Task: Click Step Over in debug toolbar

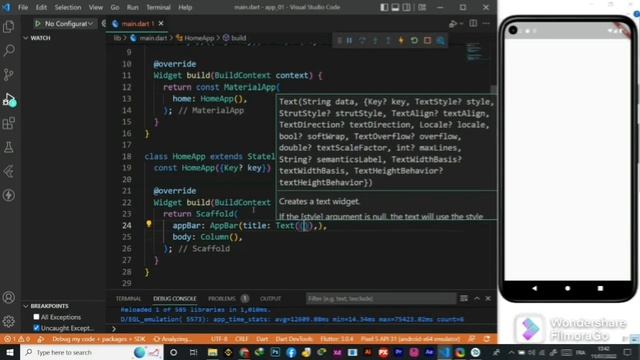Action: [362, 40]
